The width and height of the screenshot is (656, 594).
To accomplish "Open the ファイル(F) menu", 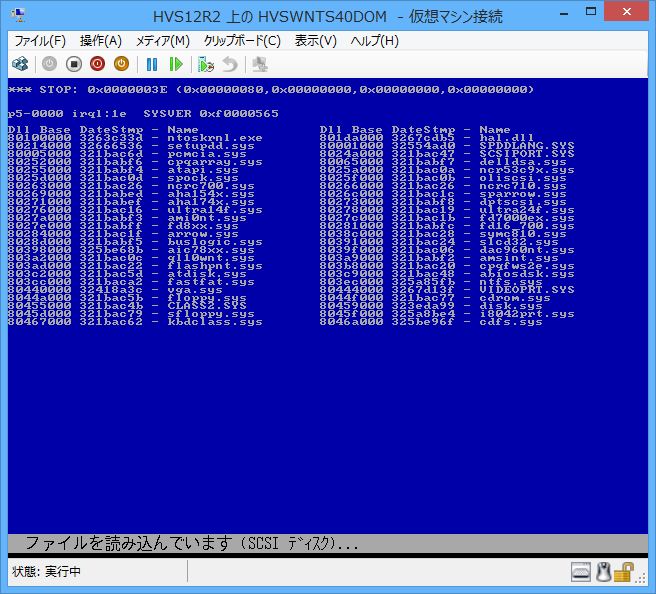I will tap(40, 41).
